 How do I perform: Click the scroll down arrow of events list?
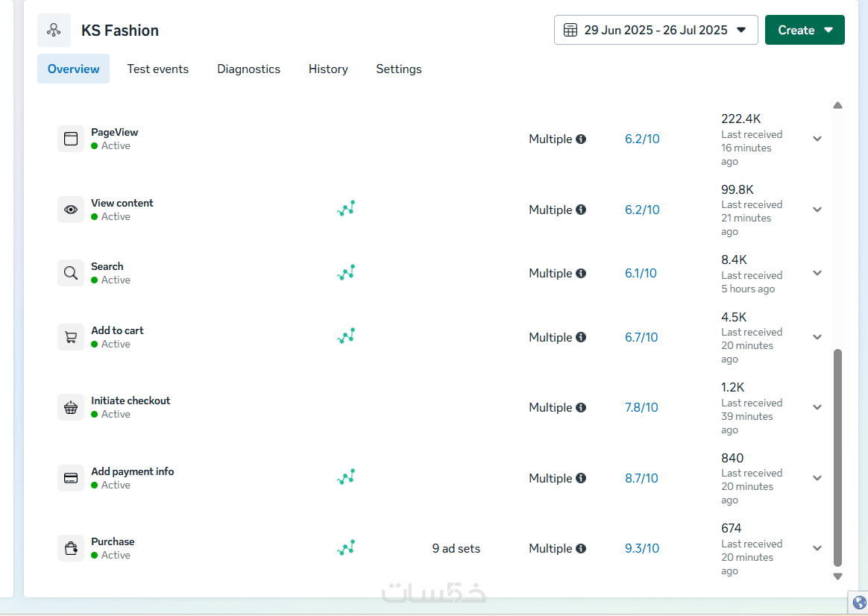[x=837, y=576]
